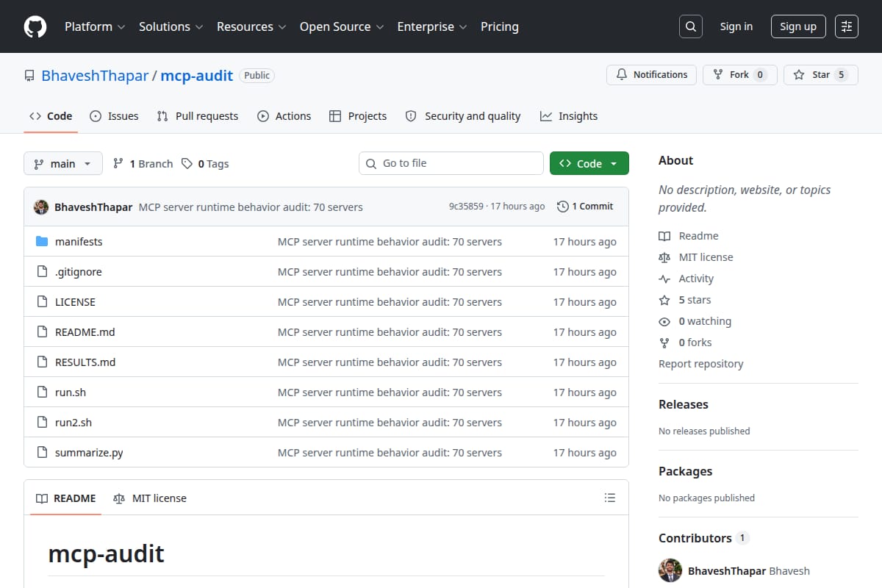Screen dimensions: 882x588
Task: Switch to the Actions tab
Action: tap(284, 116)
